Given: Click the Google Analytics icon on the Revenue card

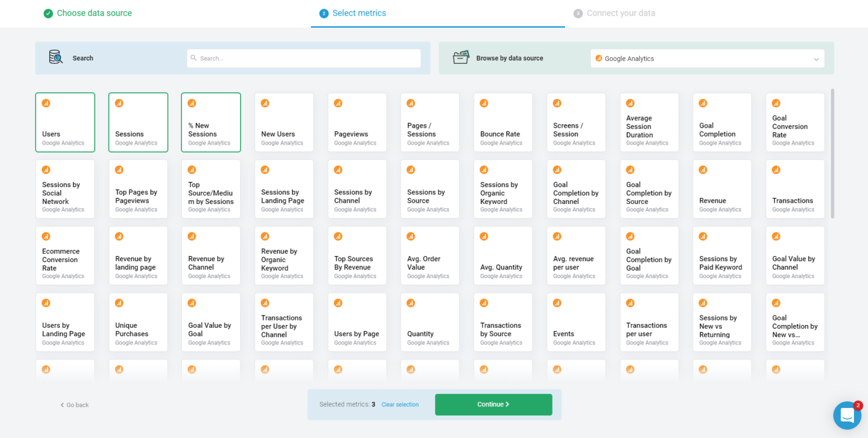Looking at the screenshot, I should point(702,170).
